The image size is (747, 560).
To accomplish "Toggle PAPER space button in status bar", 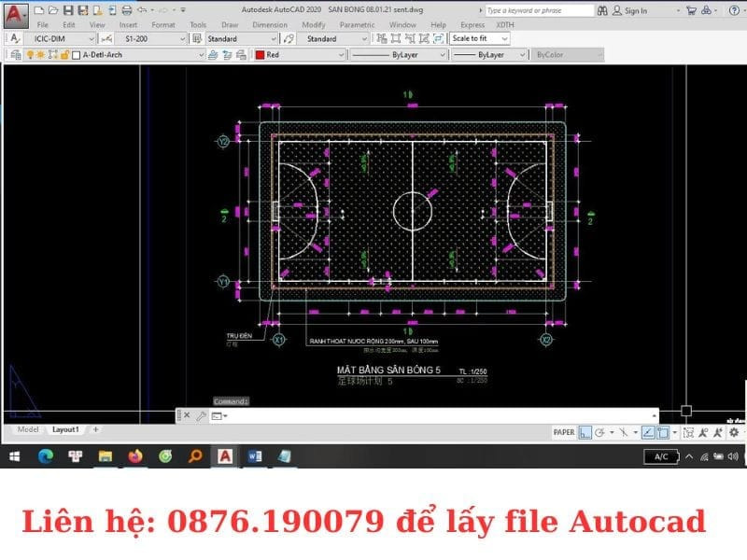I will pyautogui.click(x=564, y=432).
